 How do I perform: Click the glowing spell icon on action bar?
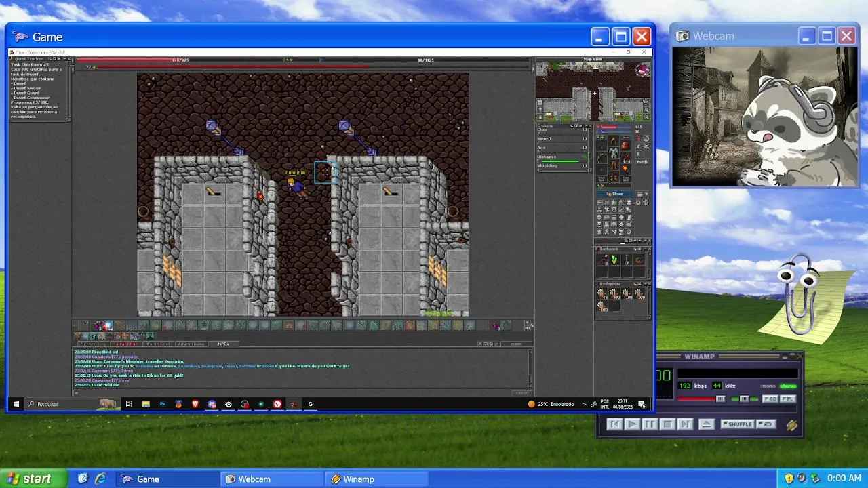[107, 325]
